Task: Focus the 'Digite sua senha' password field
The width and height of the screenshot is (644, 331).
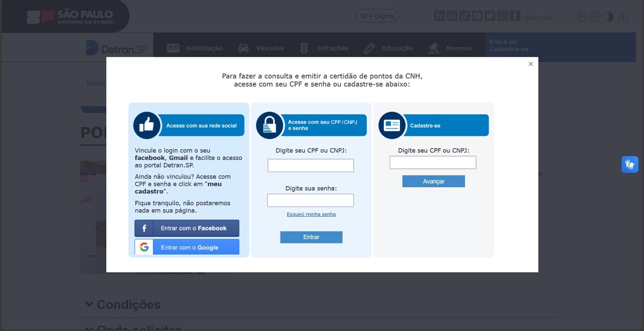Action: click(311, 201)
